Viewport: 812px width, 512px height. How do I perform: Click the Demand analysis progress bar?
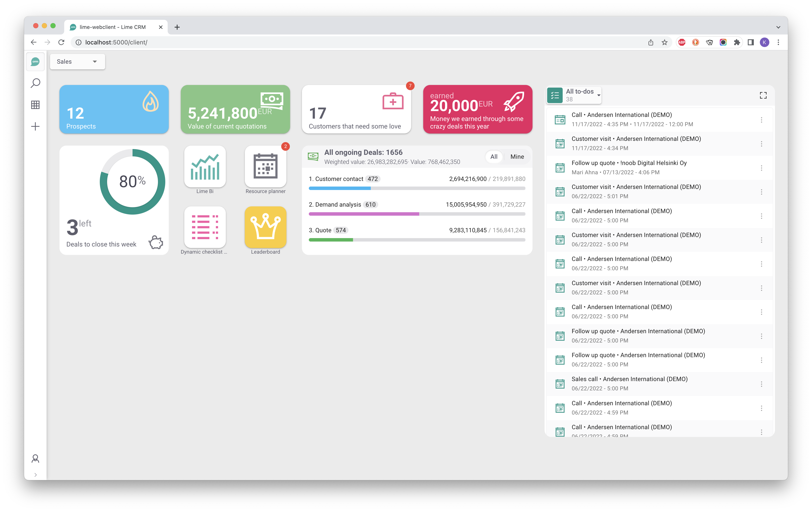pyautogui.click(x=417, y=214)
